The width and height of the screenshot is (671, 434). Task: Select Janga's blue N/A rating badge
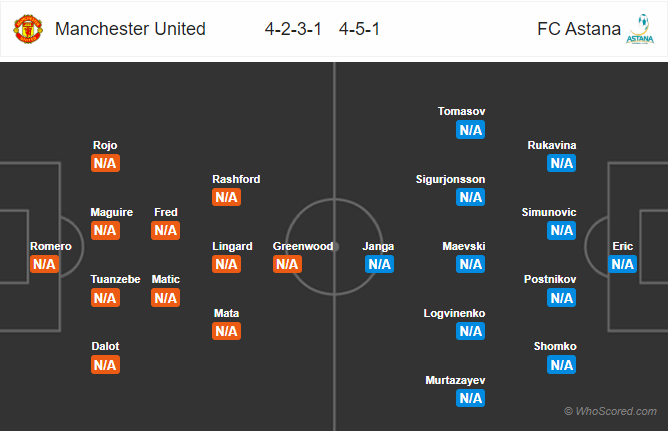pyautogui.click(x=379, y=264)
